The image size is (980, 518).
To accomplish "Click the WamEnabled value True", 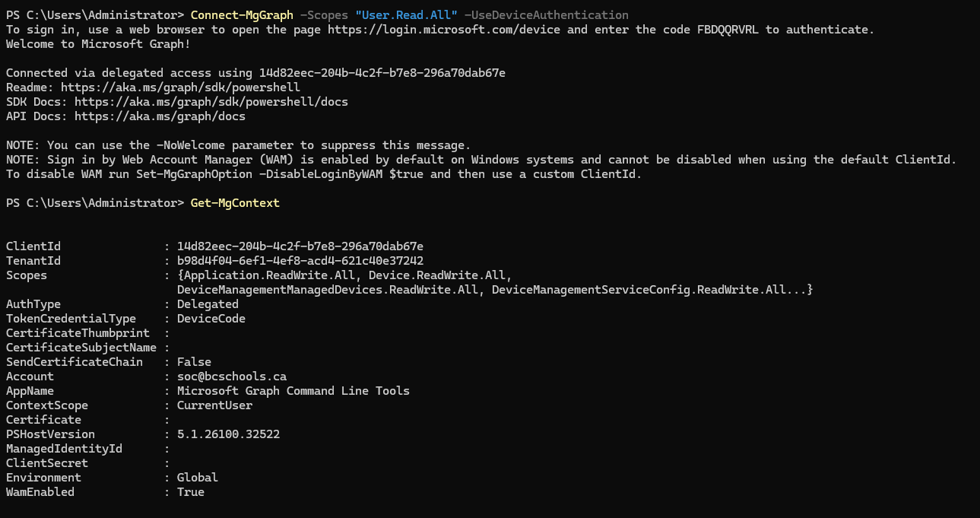I will point(190,492).
